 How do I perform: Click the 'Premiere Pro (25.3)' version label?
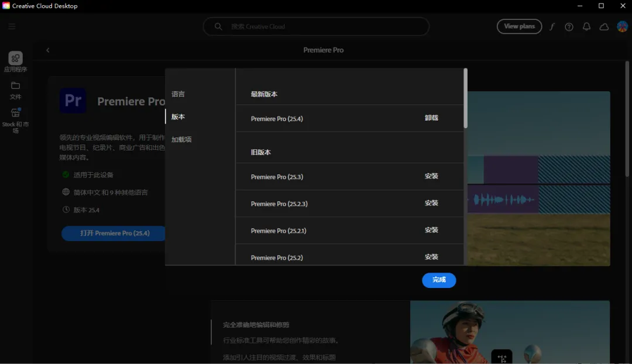[x=277, y=177]
